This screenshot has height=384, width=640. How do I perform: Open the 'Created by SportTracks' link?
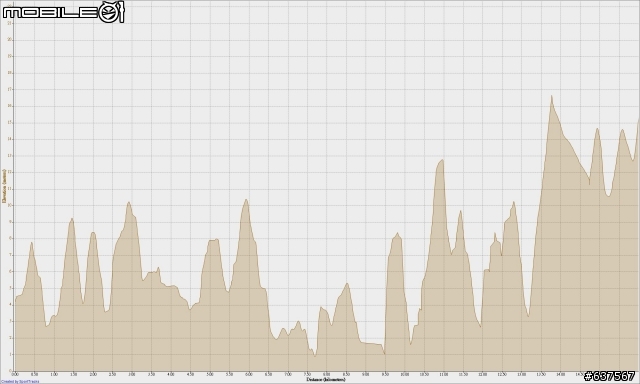click(x=20, y=382)
